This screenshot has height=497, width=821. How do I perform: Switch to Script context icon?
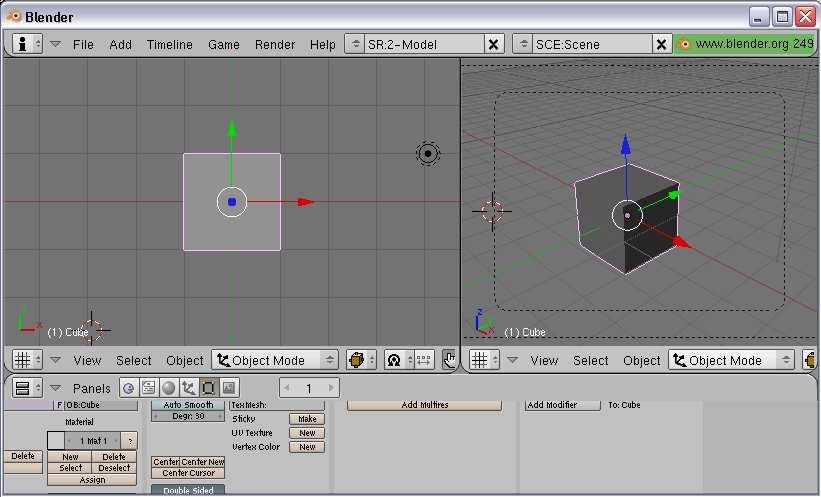[x=149, y=388]
